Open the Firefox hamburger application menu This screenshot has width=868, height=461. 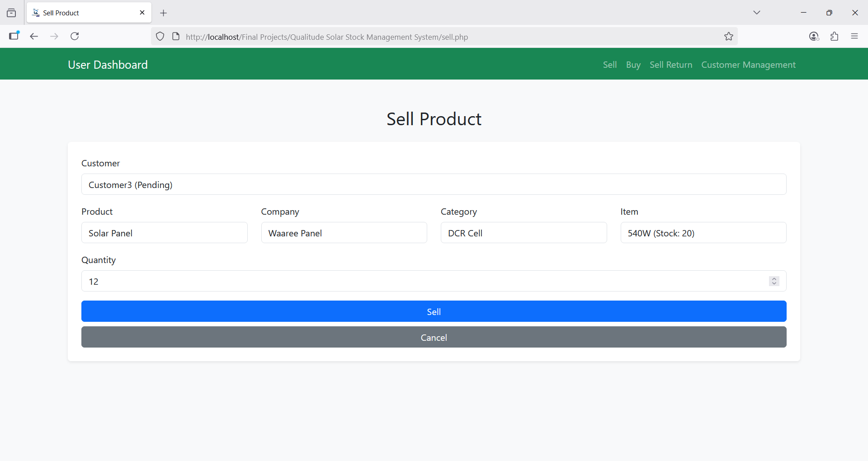(854, 36)
